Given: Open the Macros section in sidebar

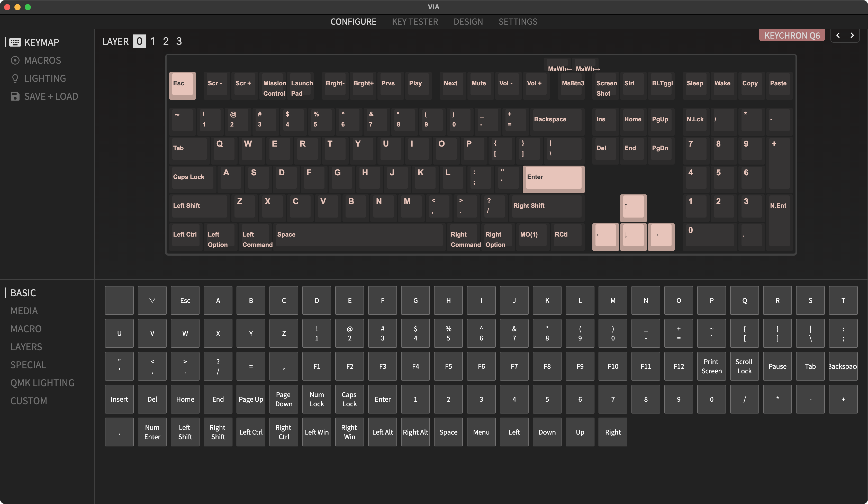Looking at the screenshot, I should click(x=42, y=60).
